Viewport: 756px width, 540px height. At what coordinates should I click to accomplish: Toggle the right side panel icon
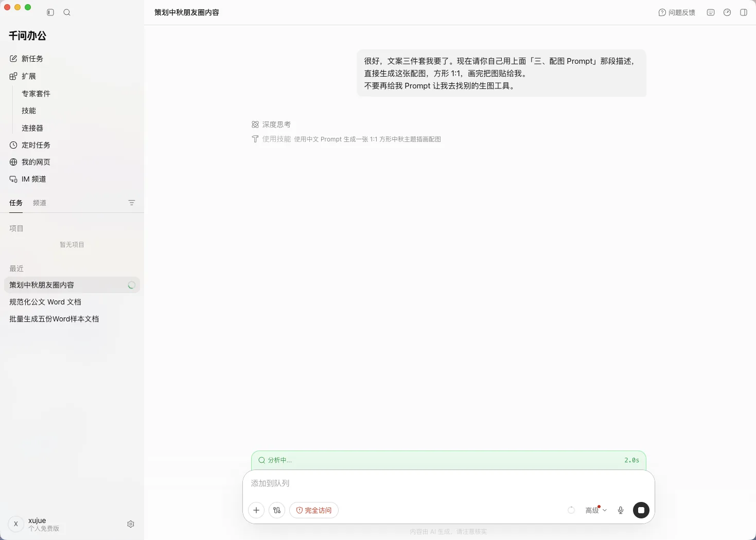[744, 12]
